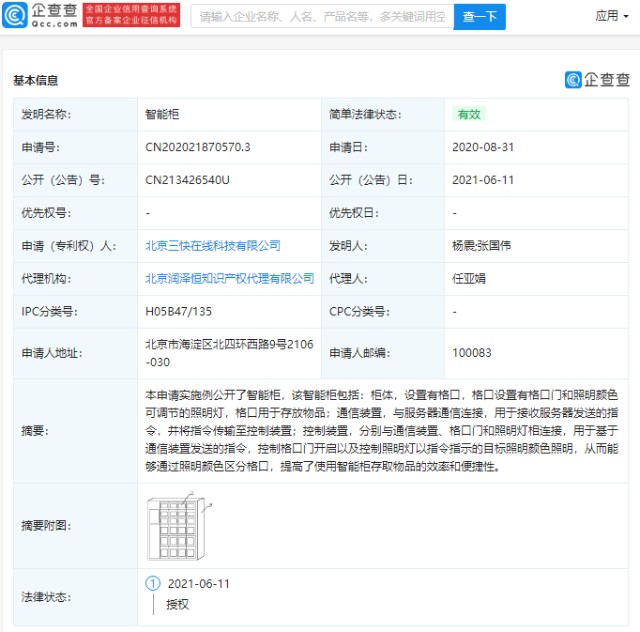The height and width of the screenshot is (632, 640).
Task: Open the 应用 dropdown menu
Action: (x=611, y=16)
